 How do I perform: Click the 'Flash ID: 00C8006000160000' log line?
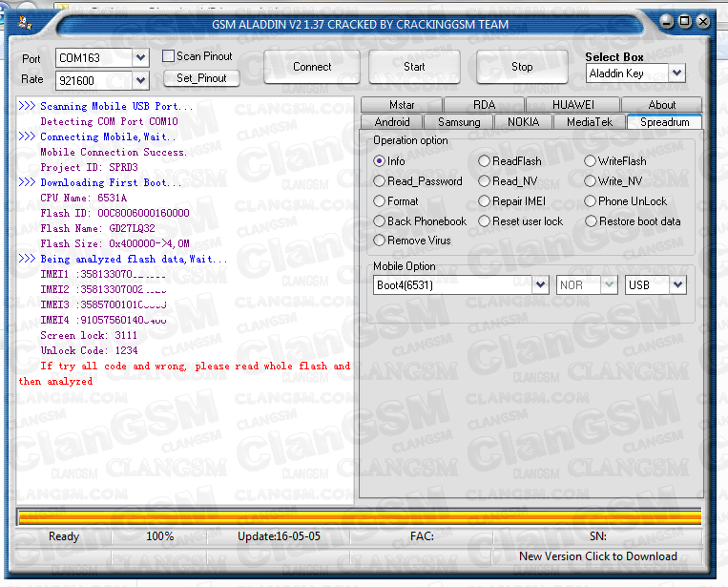(114, 213)
